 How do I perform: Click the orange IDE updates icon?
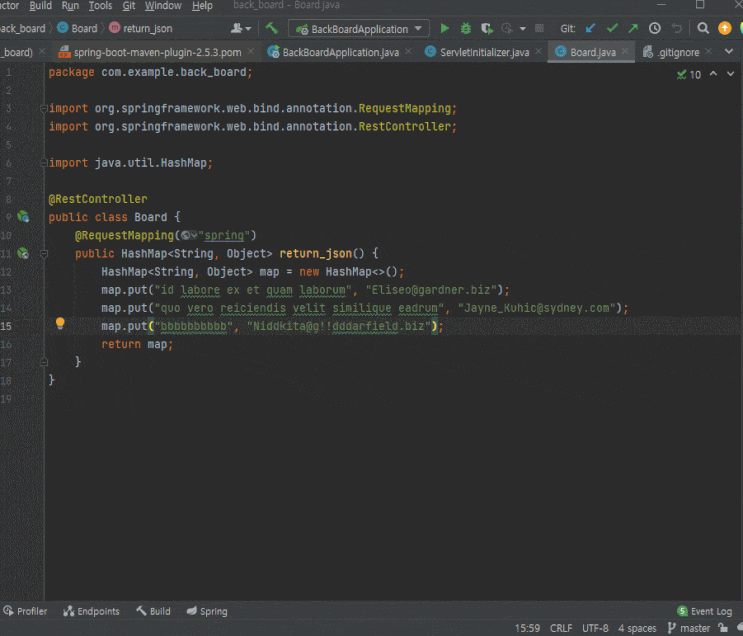(725, 28)
